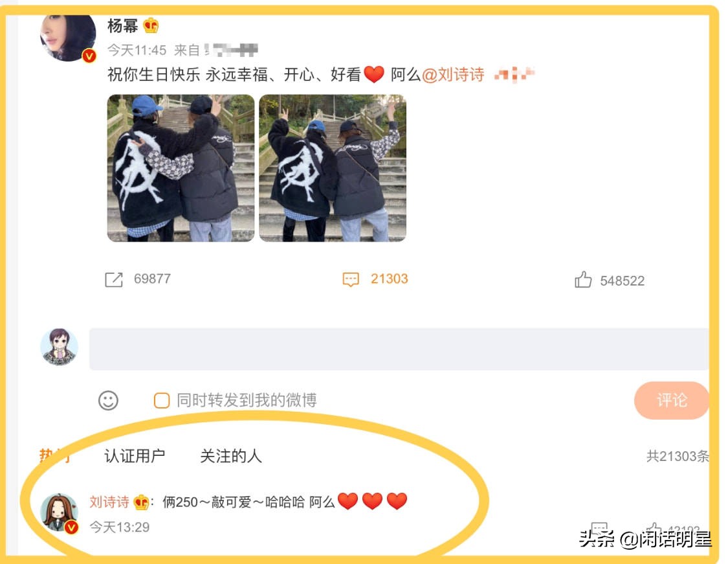Open the second post photo thumbnail

(x=333, y=168)
